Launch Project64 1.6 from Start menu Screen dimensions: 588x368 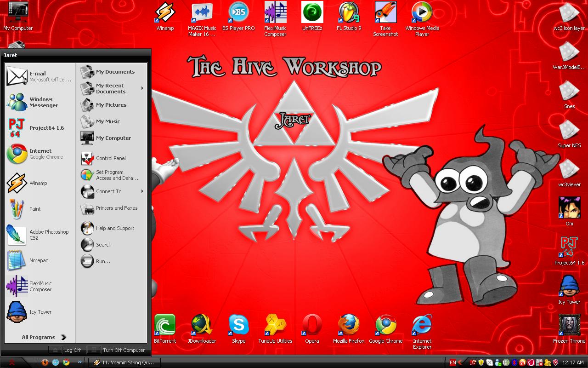tap(40, 128)
